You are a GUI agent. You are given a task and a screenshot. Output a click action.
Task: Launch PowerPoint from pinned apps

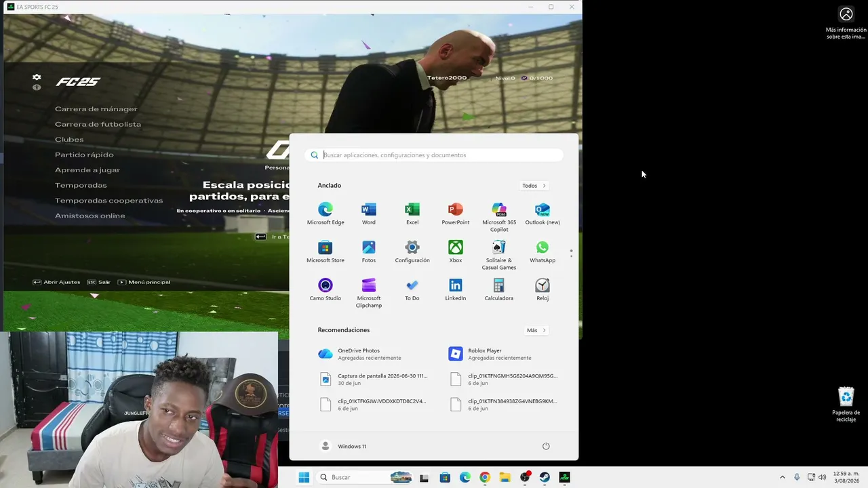[456, 214]
